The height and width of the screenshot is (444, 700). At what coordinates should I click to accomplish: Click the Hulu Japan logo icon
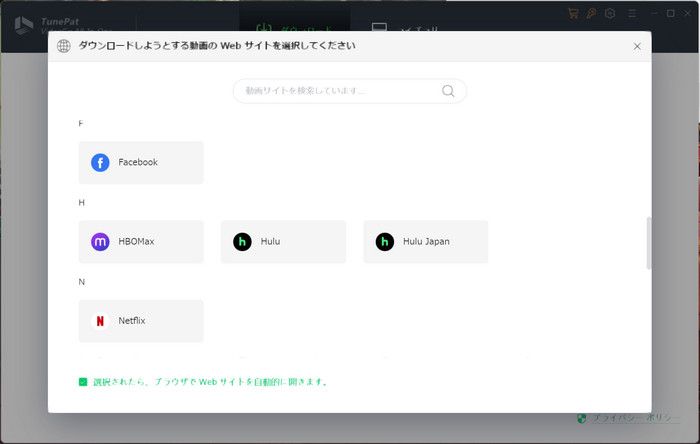click(x=384, y=242)
